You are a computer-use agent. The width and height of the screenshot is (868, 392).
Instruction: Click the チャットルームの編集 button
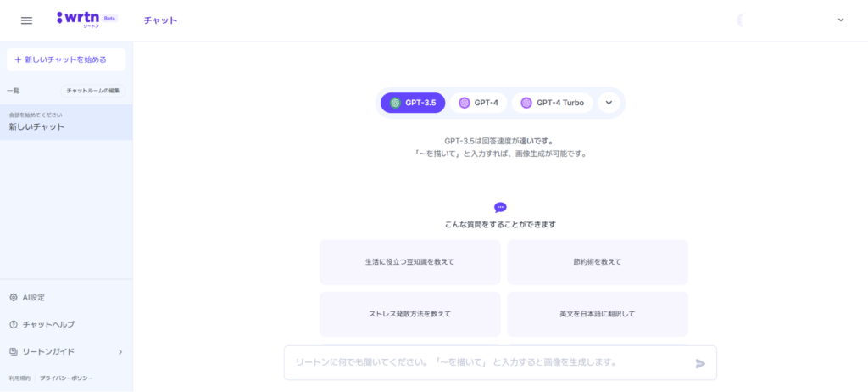pos(93,91)
